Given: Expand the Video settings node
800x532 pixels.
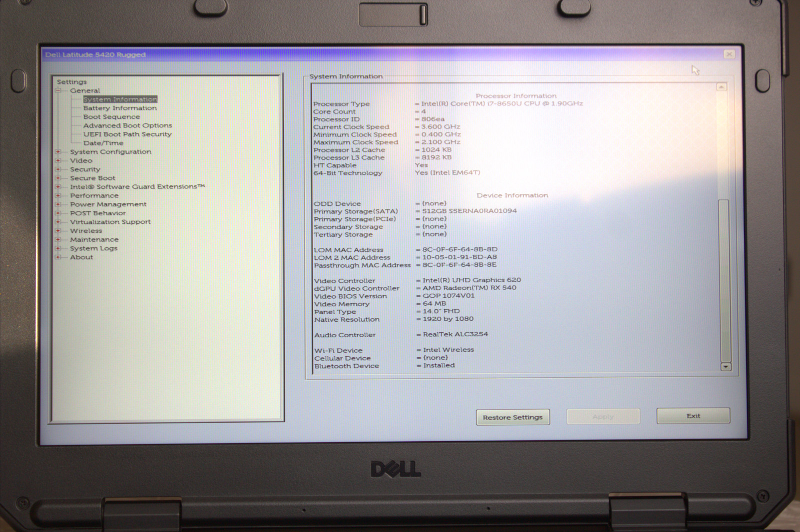Looking at the screenshot, I should pyautogui.click(x=58, y=160).
